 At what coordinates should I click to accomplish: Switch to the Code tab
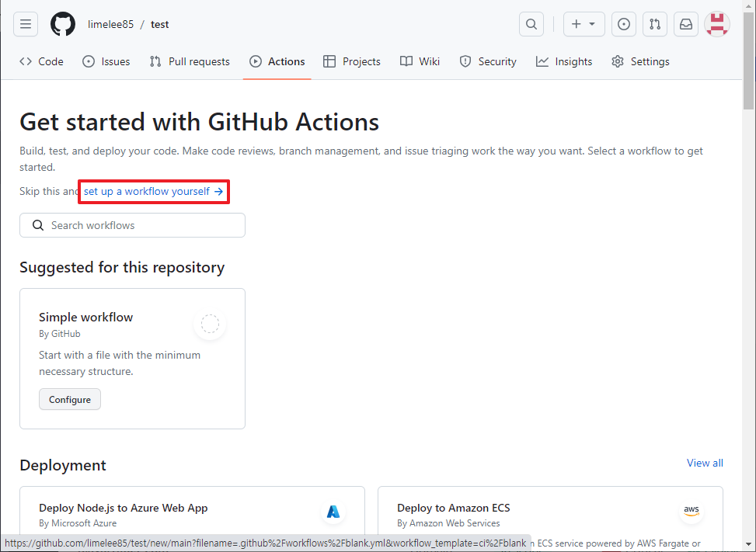[41, 61]
